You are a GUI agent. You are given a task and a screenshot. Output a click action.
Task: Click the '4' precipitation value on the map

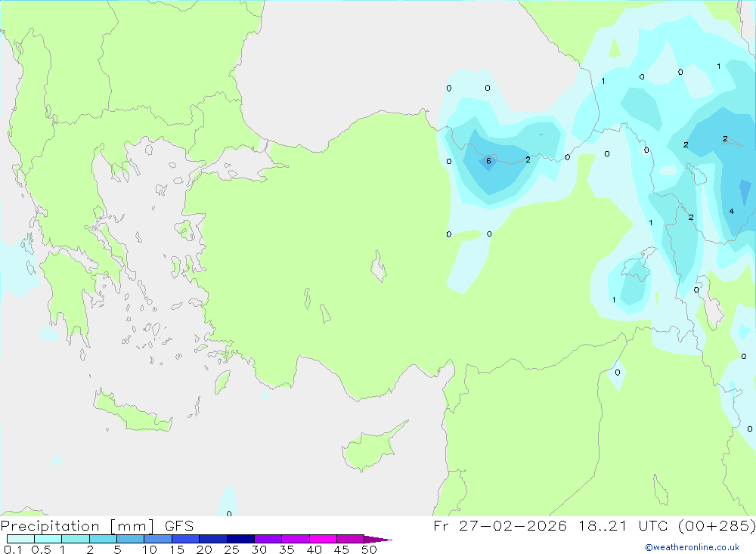pyautogui.click(x=731, y=211)
